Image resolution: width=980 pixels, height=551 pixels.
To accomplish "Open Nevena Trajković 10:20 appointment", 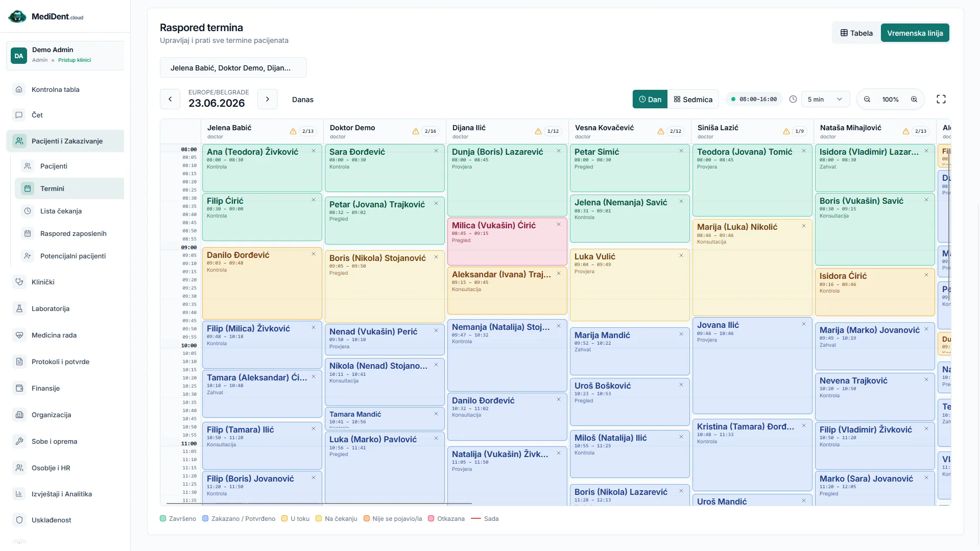I will [x=875, y=397].
